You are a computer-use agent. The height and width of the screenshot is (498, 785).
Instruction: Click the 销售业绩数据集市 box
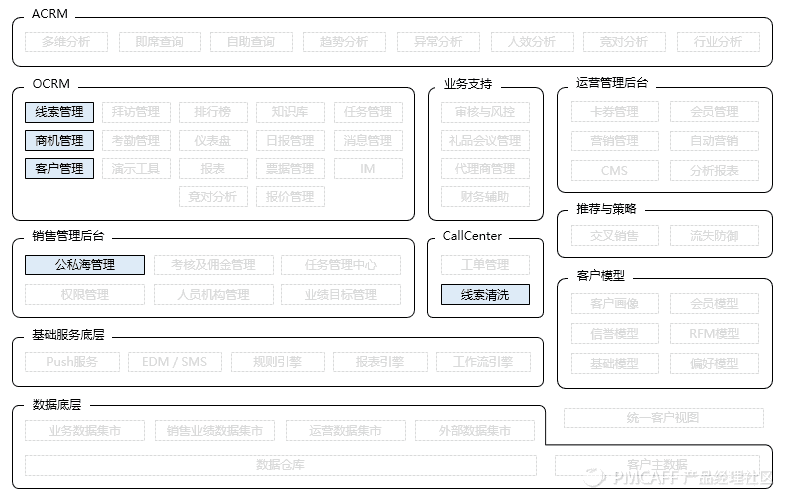(215, 431)
